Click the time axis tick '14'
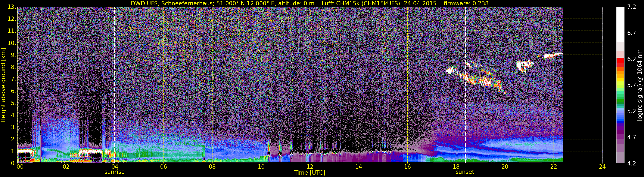The width and height of the screenshot is (644, 177). tap(358, 167)
